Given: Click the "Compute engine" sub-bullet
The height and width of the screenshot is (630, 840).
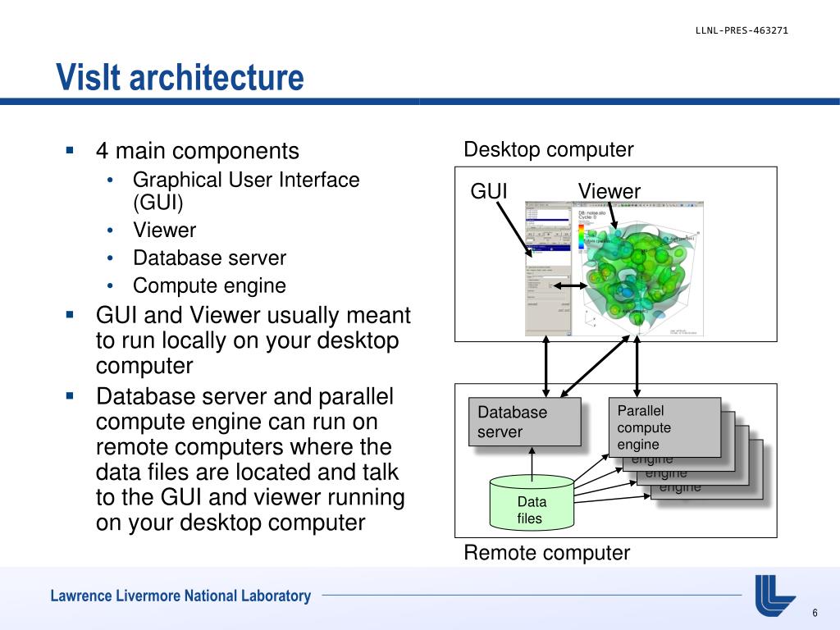Looking at the screenshot, I should coord(209,285).
